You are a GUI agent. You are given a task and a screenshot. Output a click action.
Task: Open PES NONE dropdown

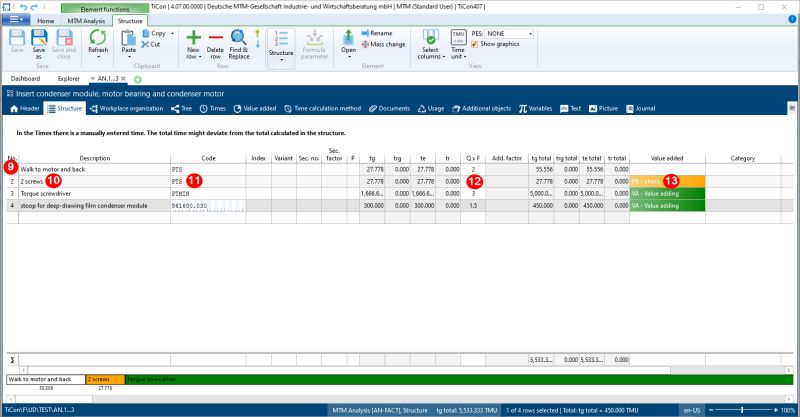click(509, 34)
